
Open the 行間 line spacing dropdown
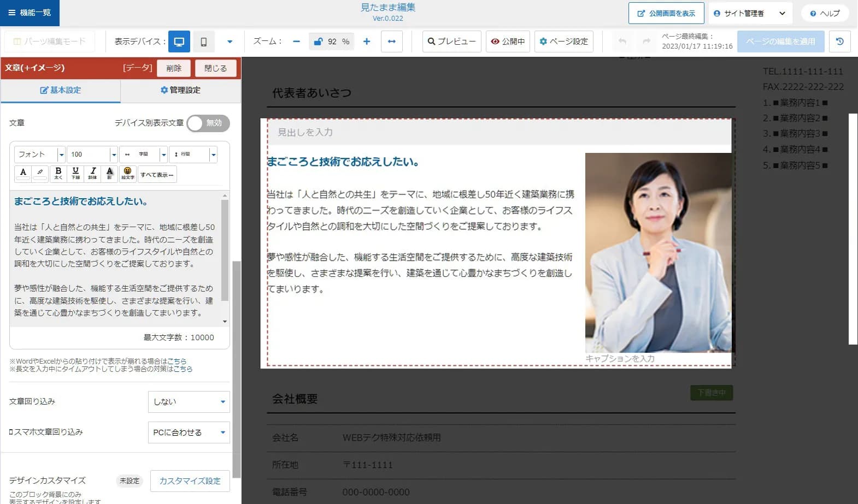(193, 155)
